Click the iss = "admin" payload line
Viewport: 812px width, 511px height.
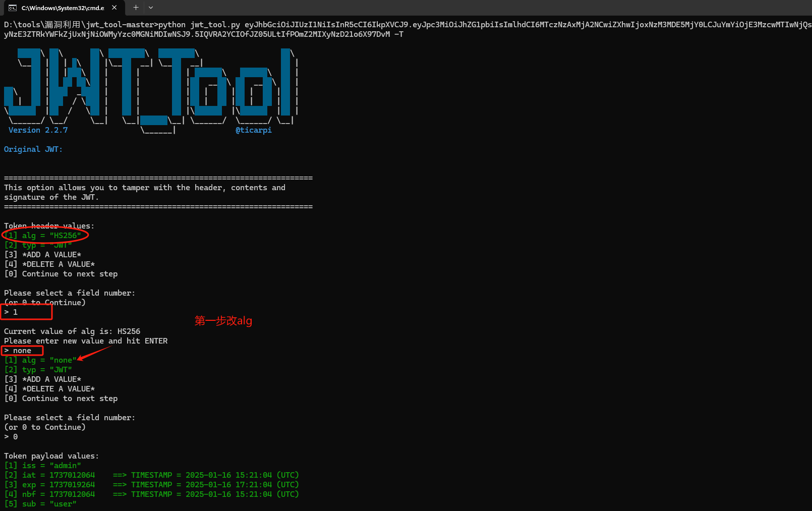(x=43, y=466)
